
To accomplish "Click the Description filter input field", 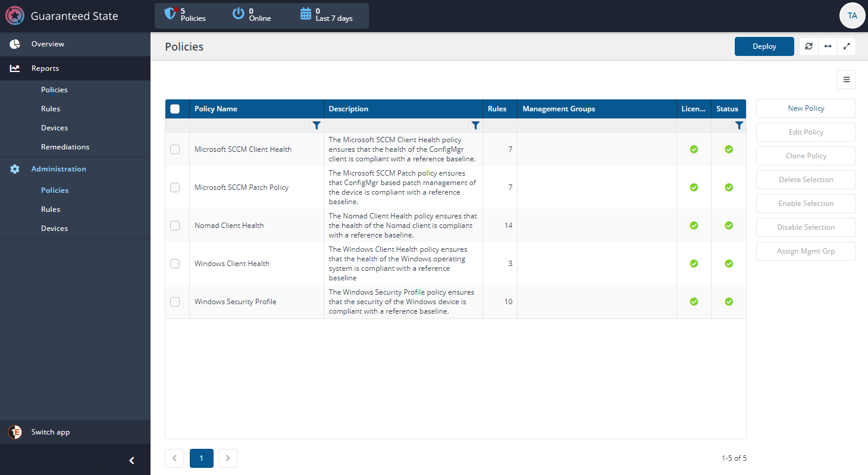I will click(397, 126).
